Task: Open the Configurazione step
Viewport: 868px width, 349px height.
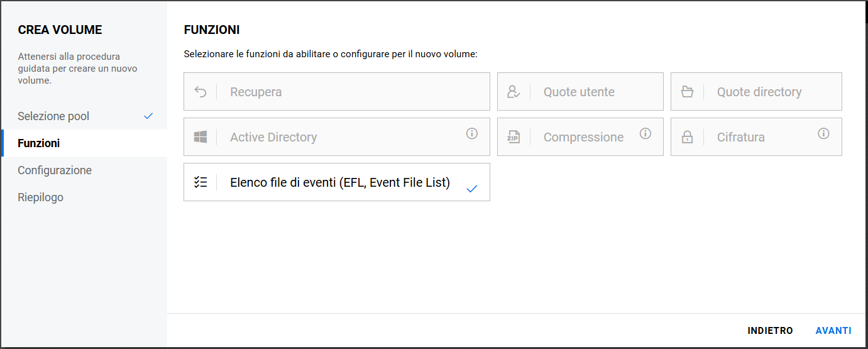Action: (55, 170)
